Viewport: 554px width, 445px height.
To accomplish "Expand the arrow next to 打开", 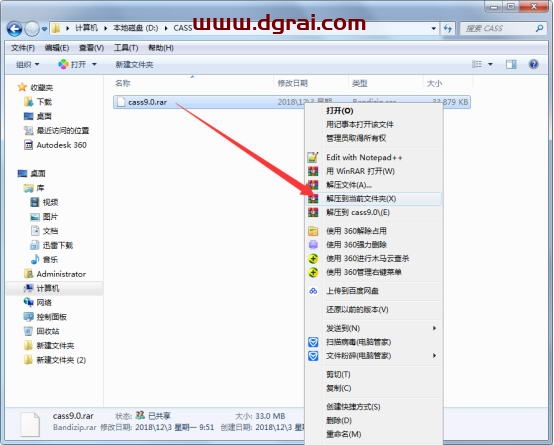I will coord(94,65).
